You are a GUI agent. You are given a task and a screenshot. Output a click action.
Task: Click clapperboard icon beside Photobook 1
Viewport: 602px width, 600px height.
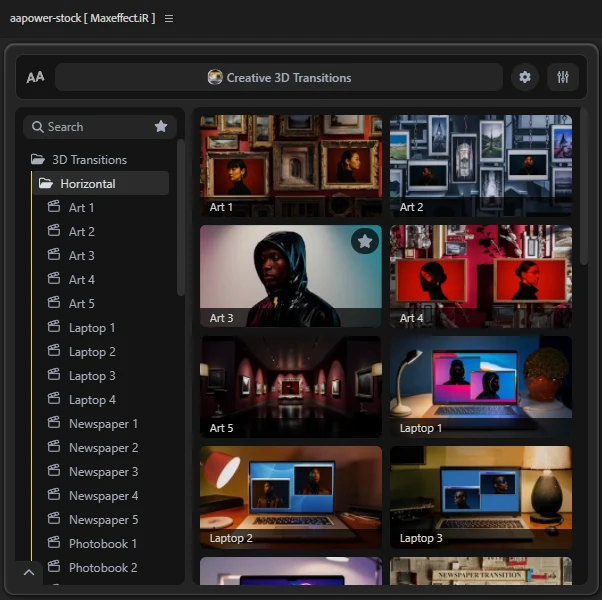54,542
